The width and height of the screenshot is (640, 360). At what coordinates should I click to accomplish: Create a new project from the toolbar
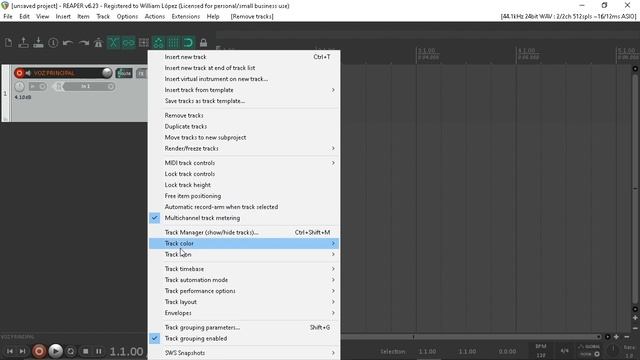point(9,42)
